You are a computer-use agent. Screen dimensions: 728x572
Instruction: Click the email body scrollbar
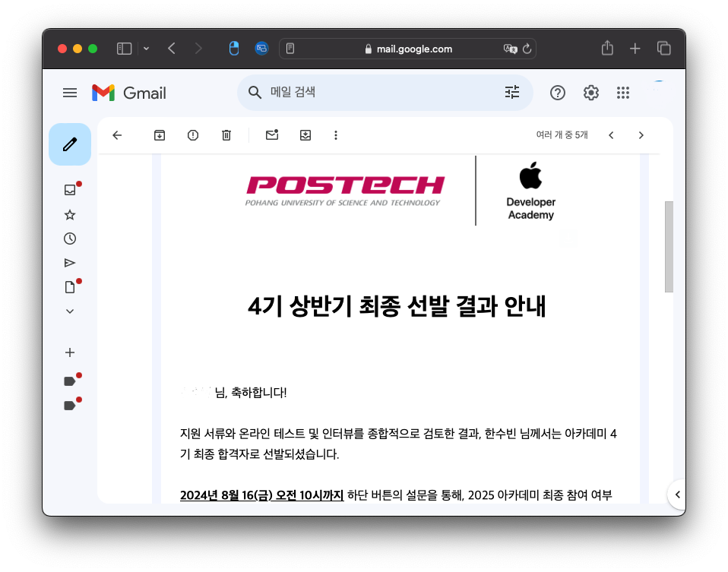(x=669, y=247)
